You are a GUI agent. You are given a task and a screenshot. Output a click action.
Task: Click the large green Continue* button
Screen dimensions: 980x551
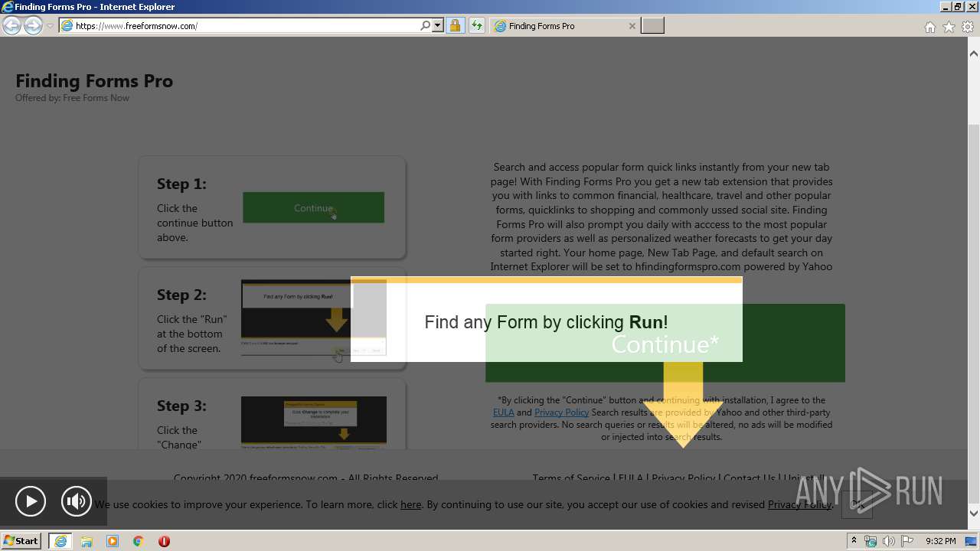(x=665, y=343)
